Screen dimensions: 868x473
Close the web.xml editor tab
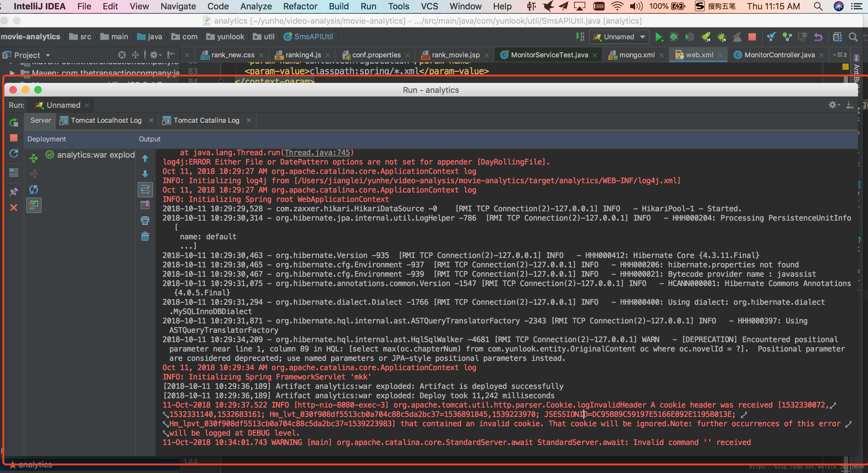pos(720,55)
